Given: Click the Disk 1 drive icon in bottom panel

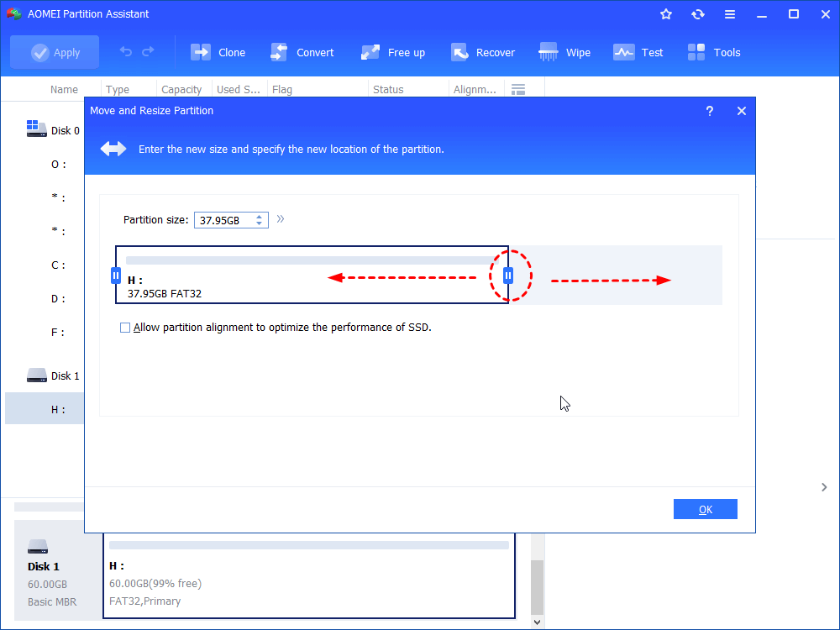Looking at the screenshot, I should pos(38,547).
